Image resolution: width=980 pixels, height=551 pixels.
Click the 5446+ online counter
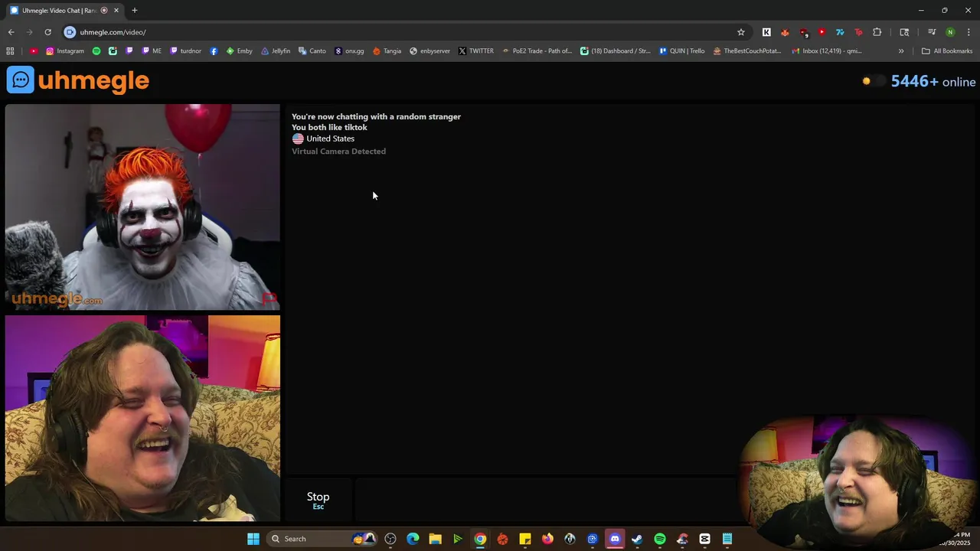(933, 81)
